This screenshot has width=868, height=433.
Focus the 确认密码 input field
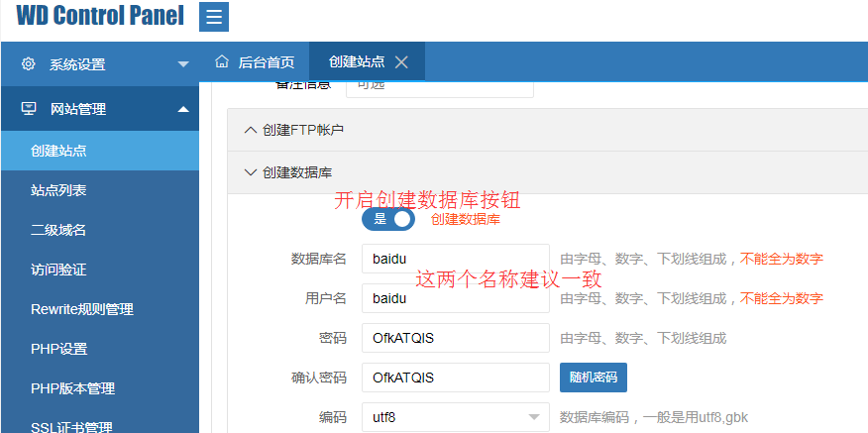[x=455, y=378]
